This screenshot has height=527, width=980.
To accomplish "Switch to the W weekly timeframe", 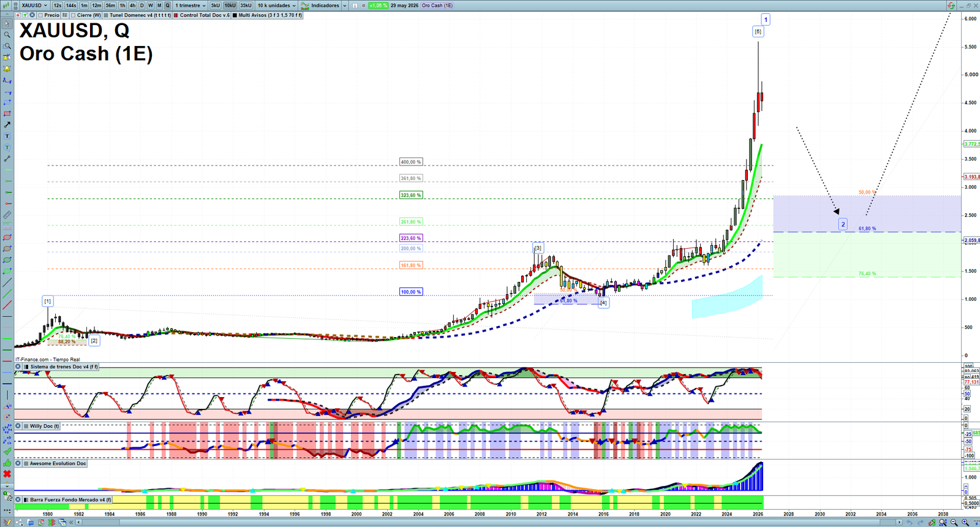I will (150, 6).
